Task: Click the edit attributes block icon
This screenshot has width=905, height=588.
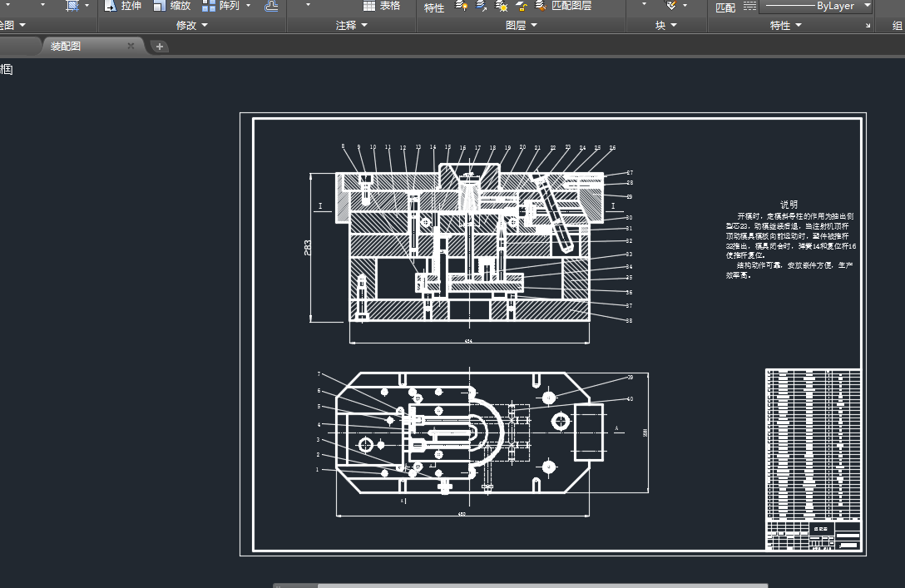Action: coord(670,6)
